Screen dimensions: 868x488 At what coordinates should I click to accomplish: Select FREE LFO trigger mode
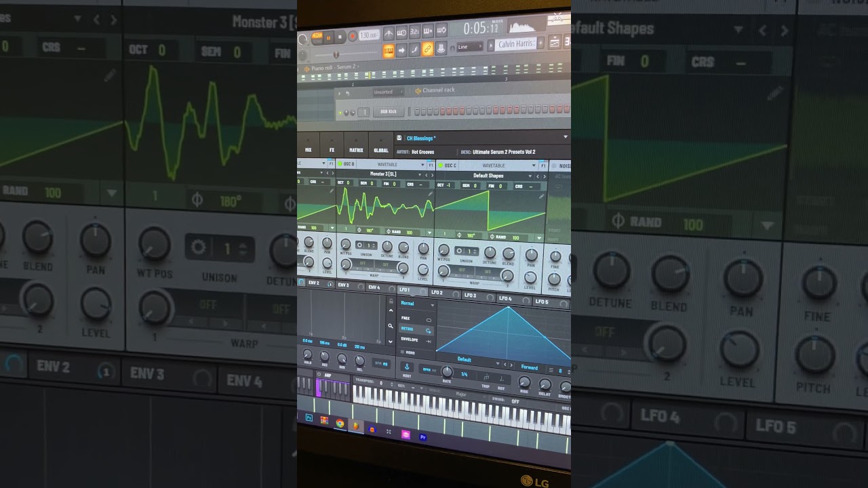pyautogui.click(x=416, y=319)
